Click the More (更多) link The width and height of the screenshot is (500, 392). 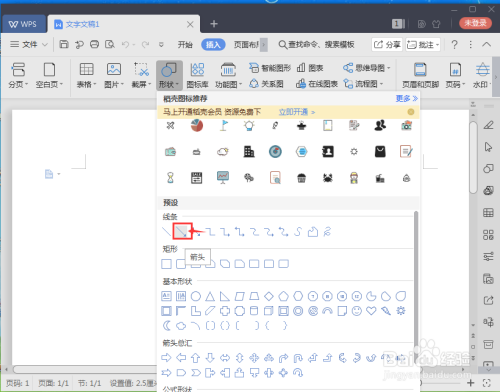click(x=406, y=98)
